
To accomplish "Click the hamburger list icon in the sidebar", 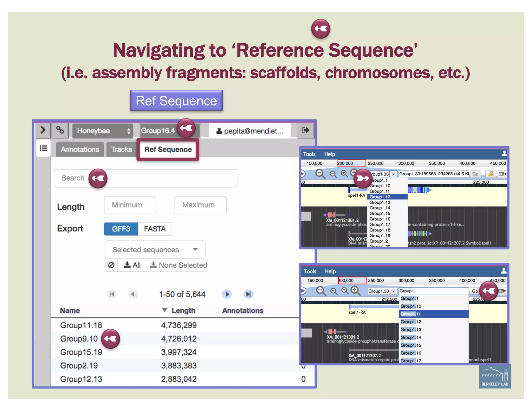I will [43, 148].
